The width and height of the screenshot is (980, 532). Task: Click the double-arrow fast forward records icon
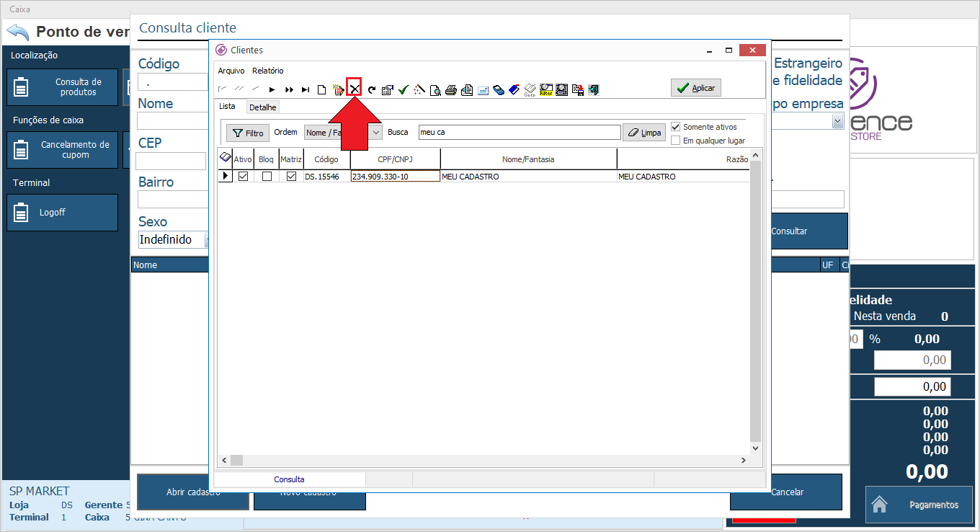[x=289, y=90]
